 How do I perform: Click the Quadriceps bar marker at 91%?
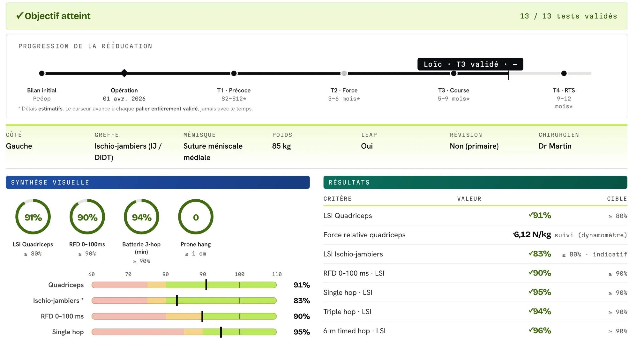pos(206,285)
